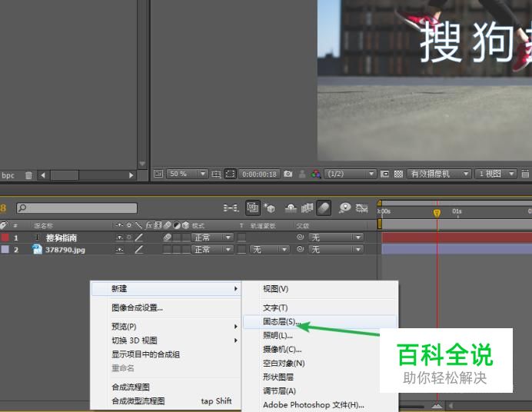Toggle Fast Previews icon beside resolution dropdown
This screenshot has height=412, width=532.
[384, 174]
